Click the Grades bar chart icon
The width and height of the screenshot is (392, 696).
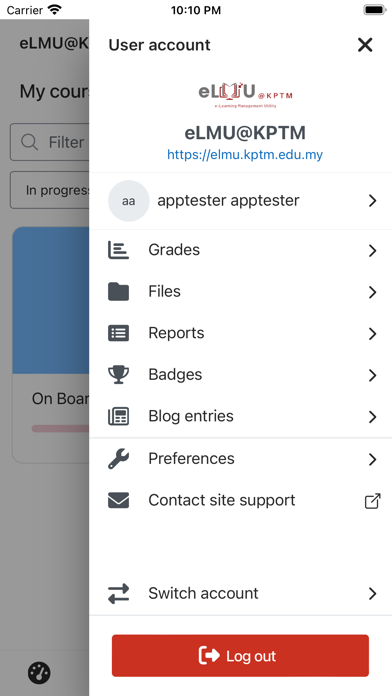coord(119,250)
